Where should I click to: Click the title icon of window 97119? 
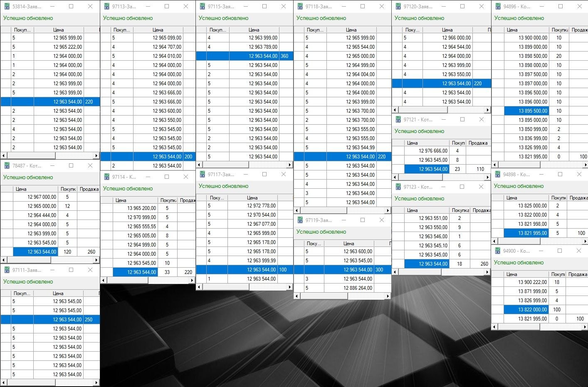click(x=300, y=220)
